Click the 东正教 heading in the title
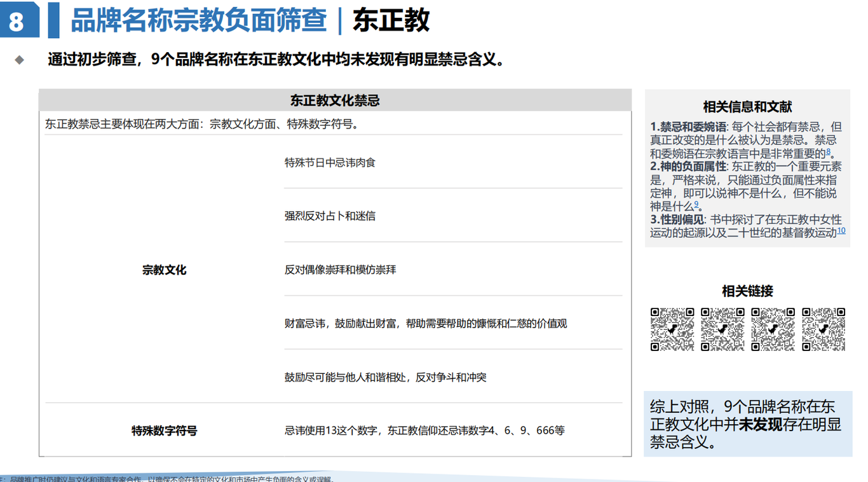This screenshot has width=868, height=482. [x=391, y=20]
